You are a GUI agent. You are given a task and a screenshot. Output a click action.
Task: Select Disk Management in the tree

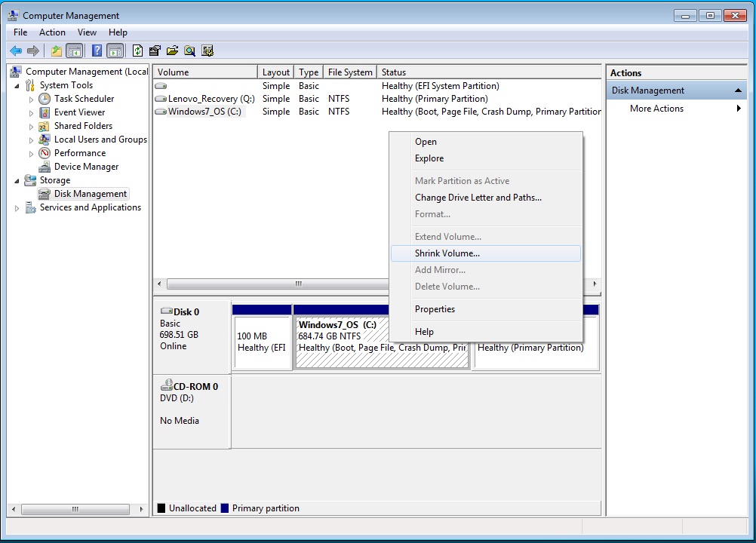[90, 194]
